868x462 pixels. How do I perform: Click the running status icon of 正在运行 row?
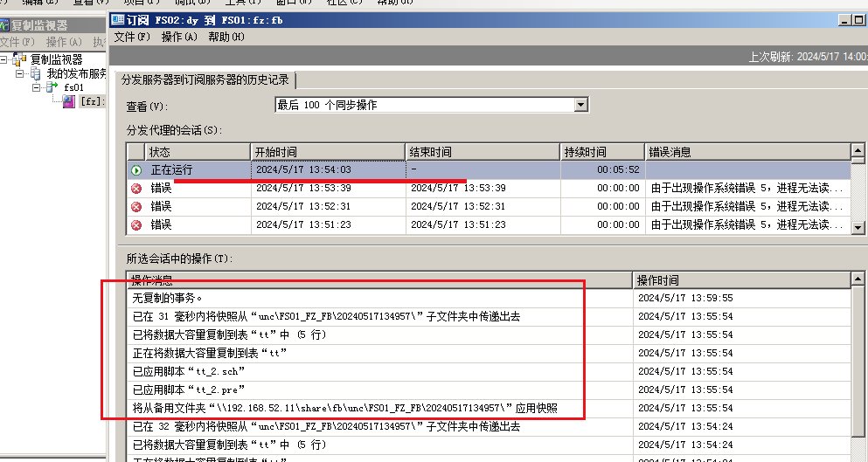[x=136, y=170]
